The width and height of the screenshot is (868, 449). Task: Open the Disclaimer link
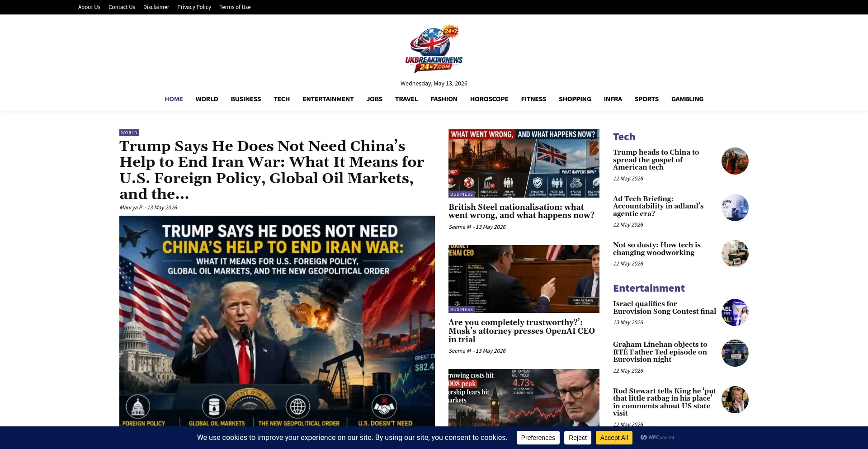pyautogui.click(x=156, y=7)
